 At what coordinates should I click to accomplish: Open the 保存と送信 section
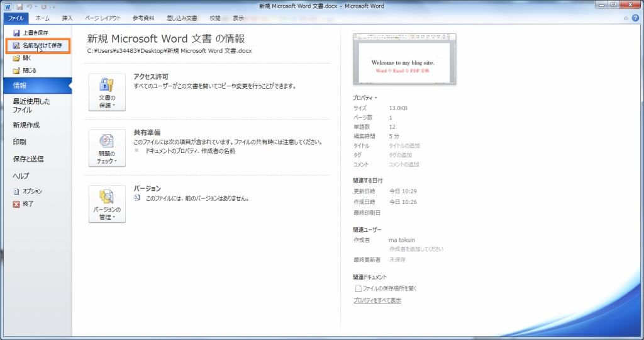28,159
